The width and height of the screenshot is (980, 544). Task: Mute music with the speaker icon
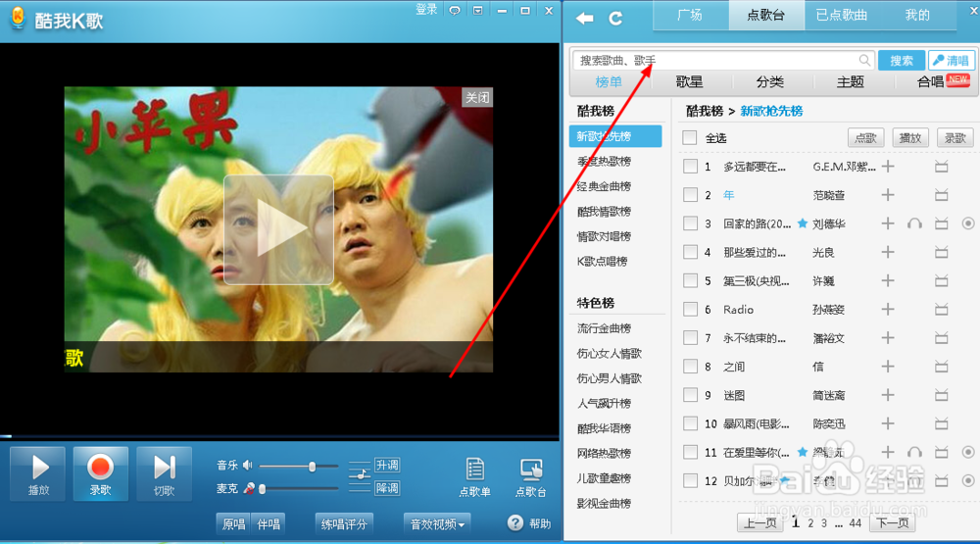tap(248, 466)
